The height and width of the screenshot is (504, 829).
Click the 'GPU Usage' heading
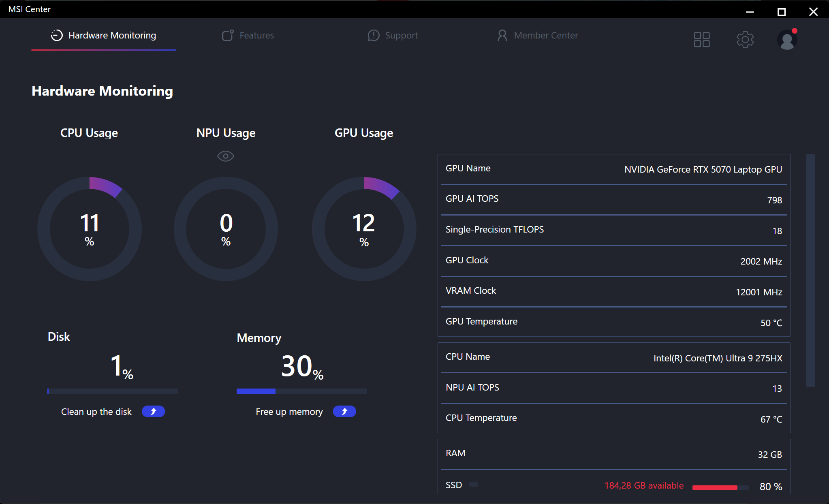coord(364,133)
